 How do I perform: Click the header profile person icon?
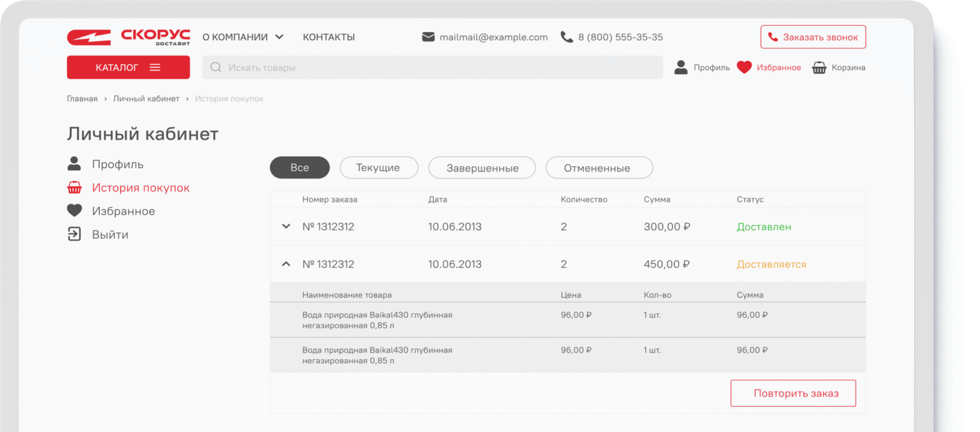[681, 67]
